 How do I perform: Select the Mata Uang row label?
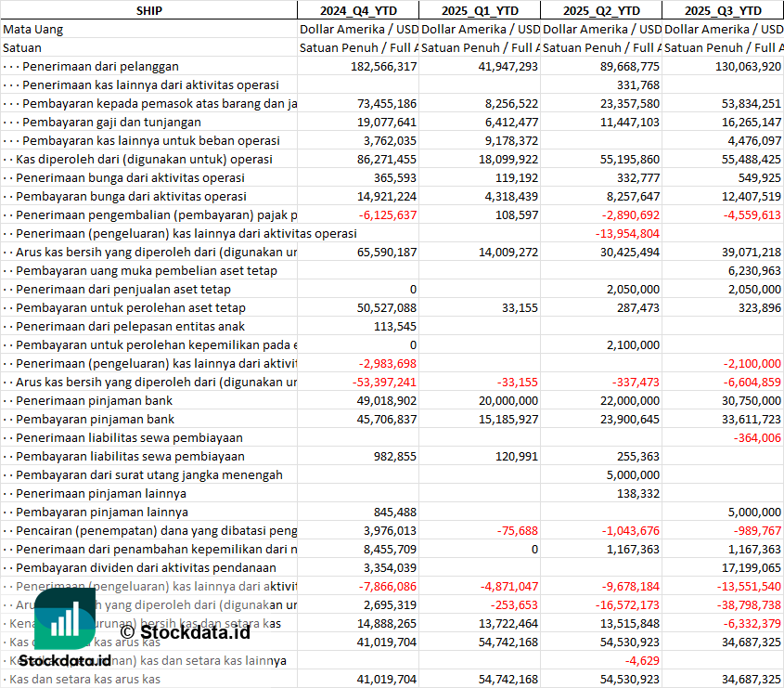click(33, 29)
